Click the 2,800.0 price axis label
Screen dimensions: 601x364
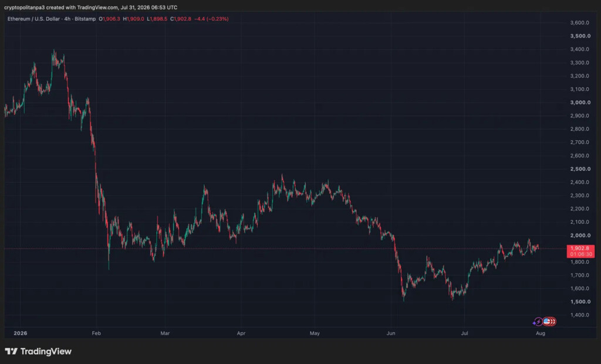coord(579,129)
